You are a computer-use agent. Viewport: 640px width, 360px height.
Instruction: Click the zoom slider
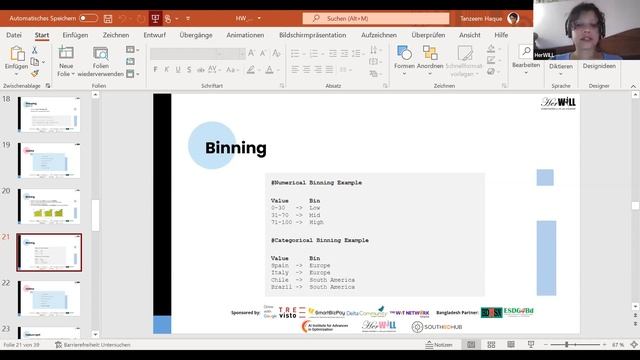(575, 345)
